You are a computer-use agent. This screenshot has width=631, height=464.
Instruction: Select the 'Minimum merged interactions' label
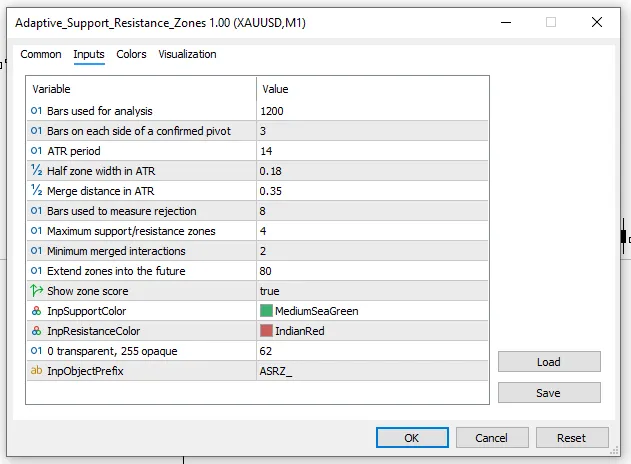tap(116, 251)
